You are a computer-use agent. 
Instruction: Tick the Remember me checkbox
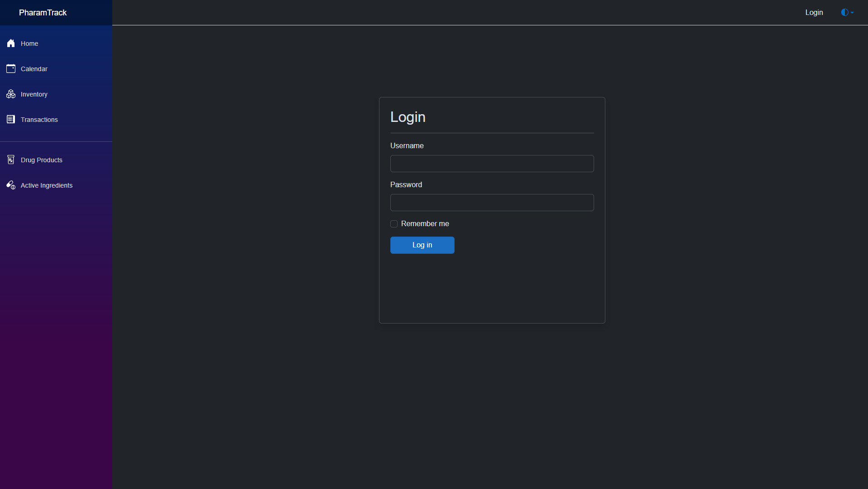(x=394, y=224)
